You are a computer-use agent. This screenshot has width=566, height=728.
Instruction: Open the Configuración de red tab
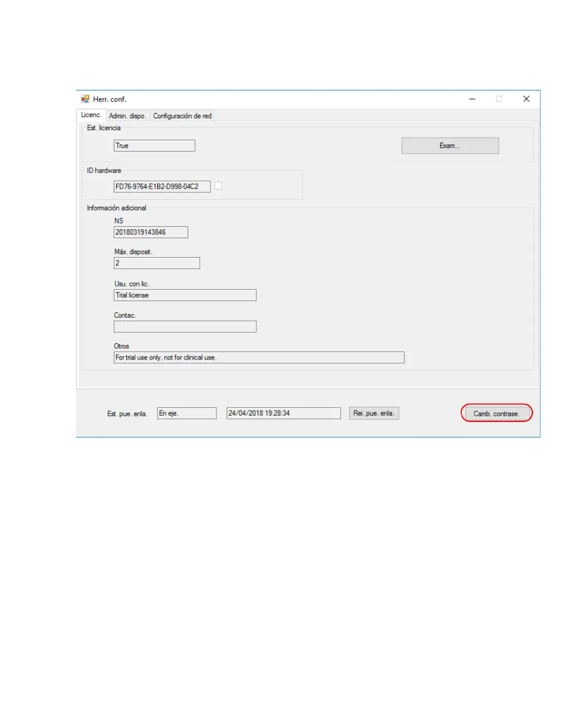[x=182, y=116]
